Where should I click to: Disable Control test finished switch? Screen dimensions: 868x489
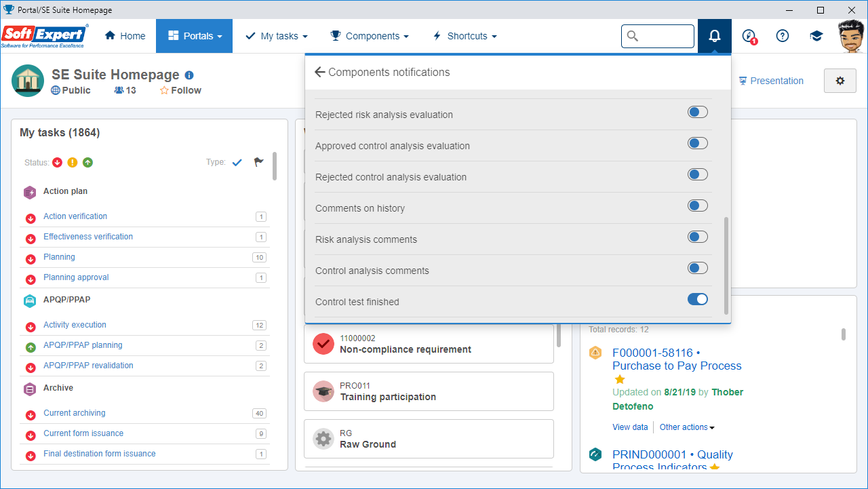[x=698, y=299]
